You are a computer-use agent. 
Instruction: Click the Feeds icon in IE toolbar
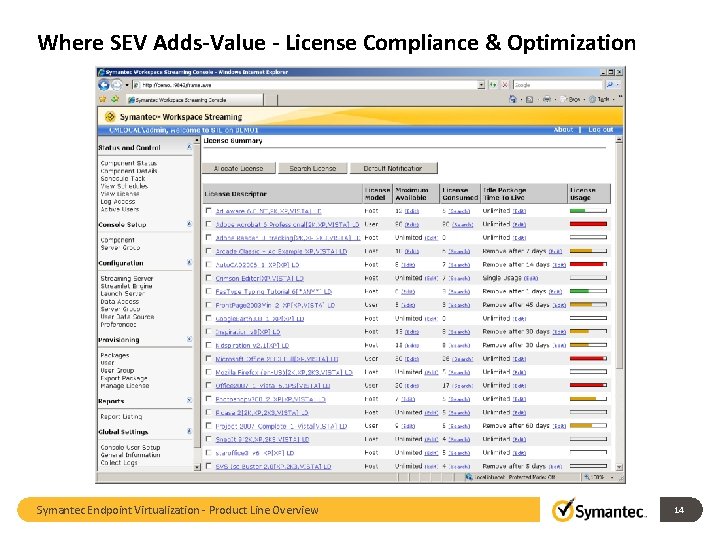(529, 99)
